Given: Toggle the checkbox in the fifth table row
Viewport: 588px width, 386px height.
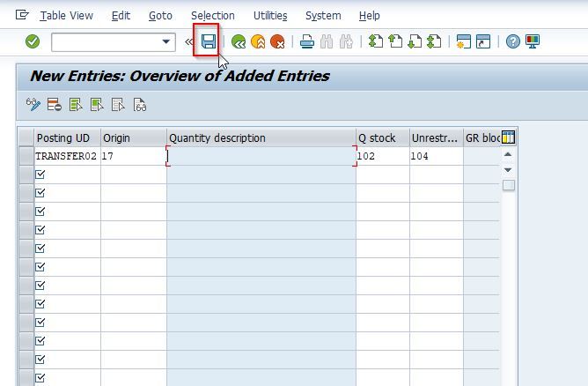Looking at the screenshot, I should tap(40, 230).
